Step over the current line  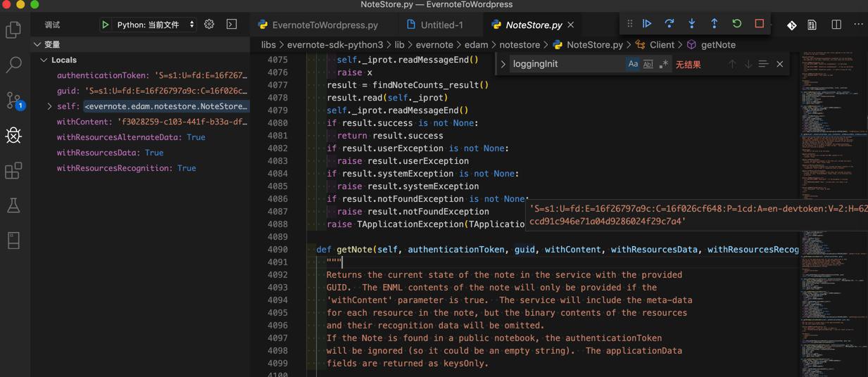point(669,24)
